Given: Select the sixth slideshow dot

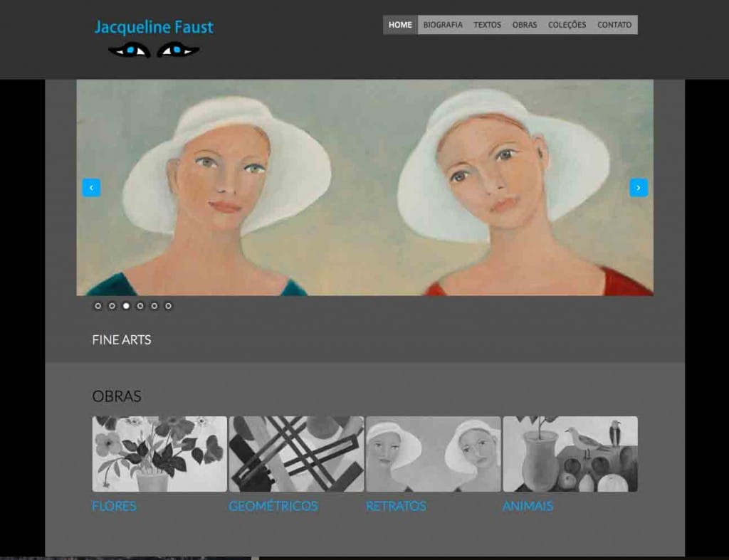Looking at the screenshot, I should click(x=168, y=306).
